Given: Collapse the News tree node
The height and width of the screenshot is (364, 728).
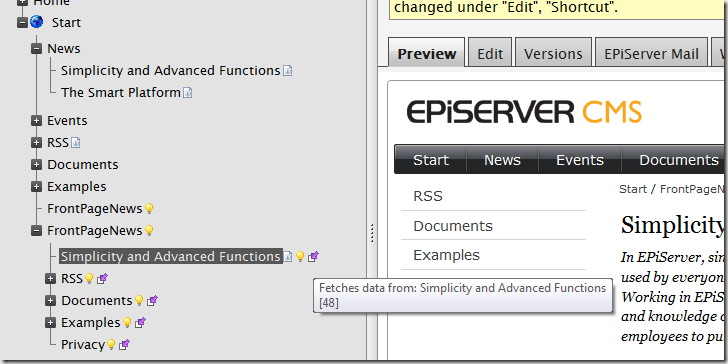Looking at the screenshot, I should [x=37, y=49].
